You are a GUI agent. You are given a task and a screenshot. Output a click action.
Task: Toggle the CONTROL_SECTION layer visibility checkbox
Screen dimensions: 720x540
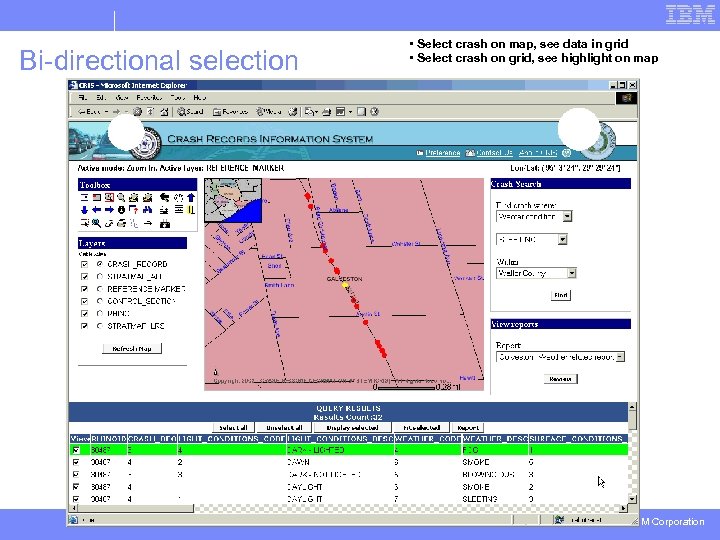[x=84, y=301]
